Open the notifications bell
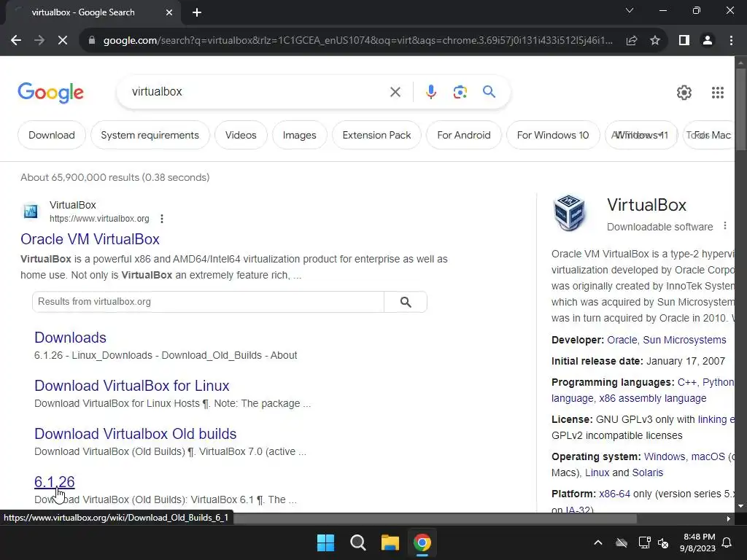Image resolution: width=747 pixels, height=560 pixels. [727, 542]
